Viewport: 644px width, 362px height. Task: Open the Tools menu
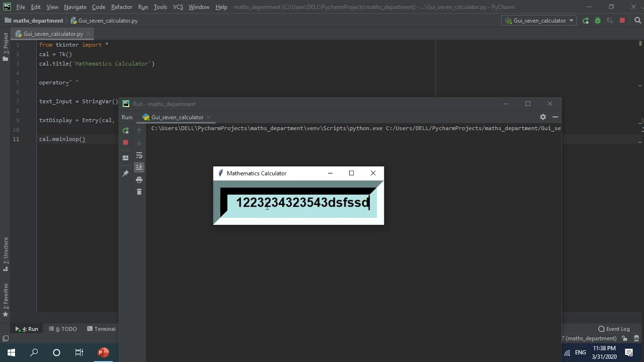160,7
